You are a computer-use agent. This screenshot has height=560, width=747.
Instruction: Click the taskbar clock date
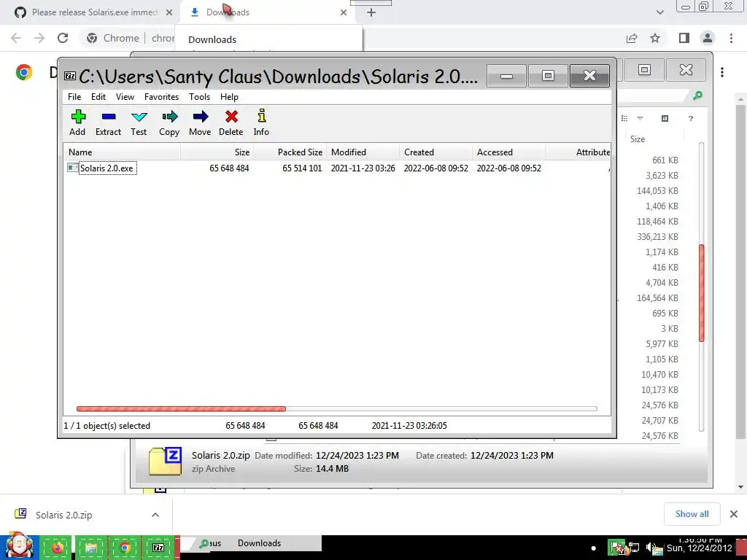coord(699,548)
